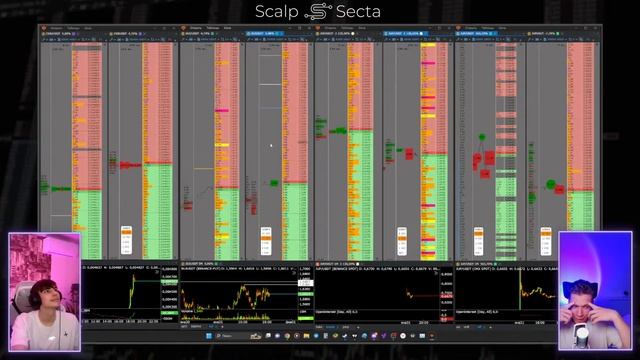The height and width of the screenshot is (360, 640).
Task: Click red square trade marker in third window
Action: tap(409, 153)
